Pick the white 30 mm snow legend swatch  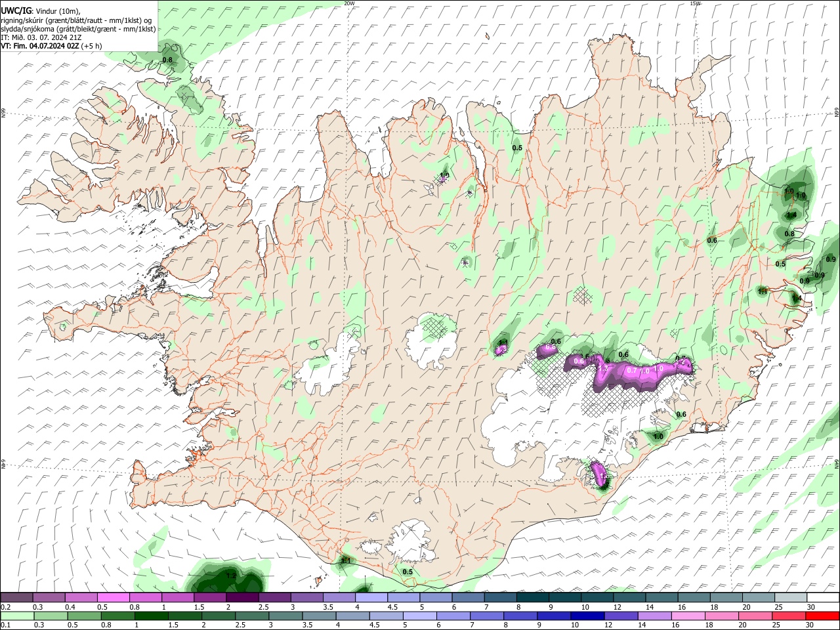(x=824, y=597)
